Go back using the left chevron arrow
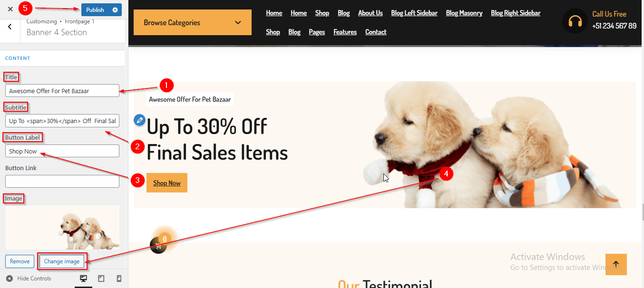Screen dimensions: 644x288 pyautogui.click(x=10, y=27)
